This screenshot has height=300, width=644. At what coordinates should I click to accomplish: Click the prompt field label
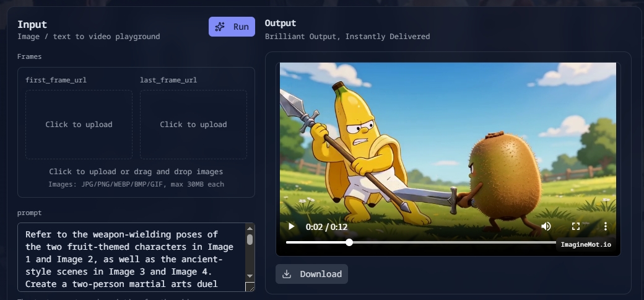click(x=30, y=213)
